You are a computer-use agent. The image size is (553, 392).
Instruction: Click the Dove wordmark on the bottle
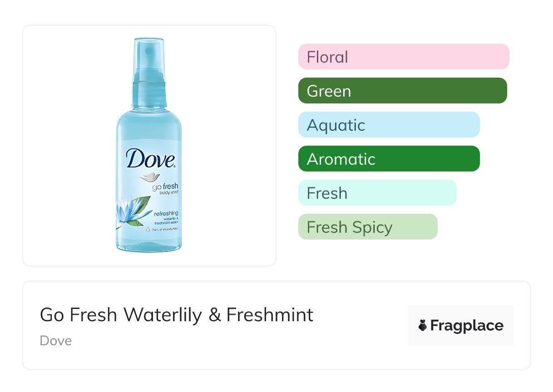pyautogui.click(x=150, y=159)
